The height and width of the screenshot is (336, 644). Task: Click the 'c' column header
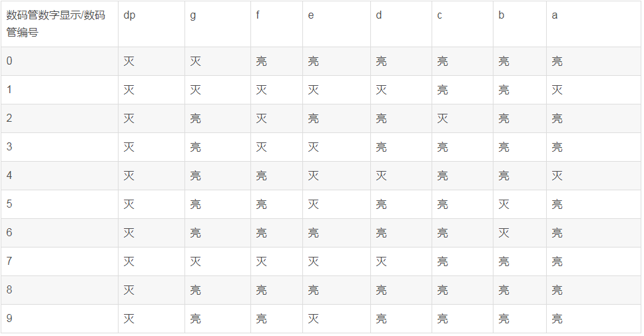click(x=440, y=15)
